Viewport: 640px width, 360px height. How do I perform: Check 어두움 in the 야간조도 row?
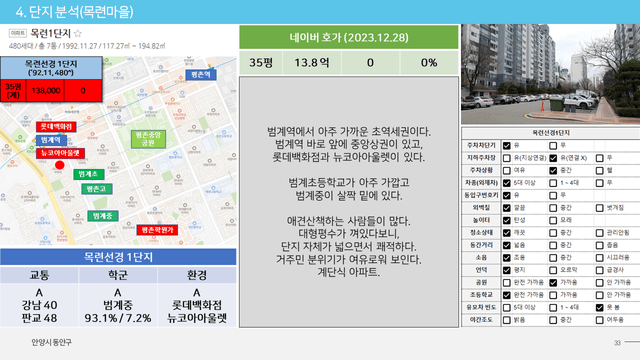coord(600,320)
